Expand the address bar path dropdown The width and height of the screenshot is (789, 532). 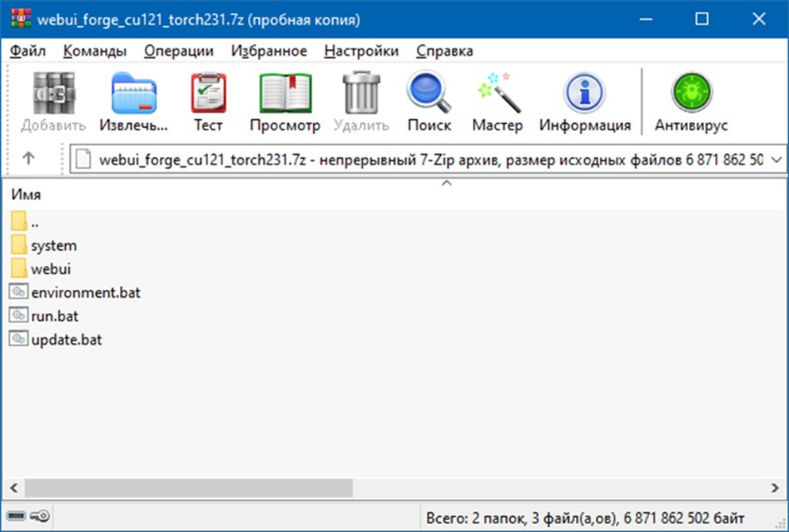click(x=776, y=160)
